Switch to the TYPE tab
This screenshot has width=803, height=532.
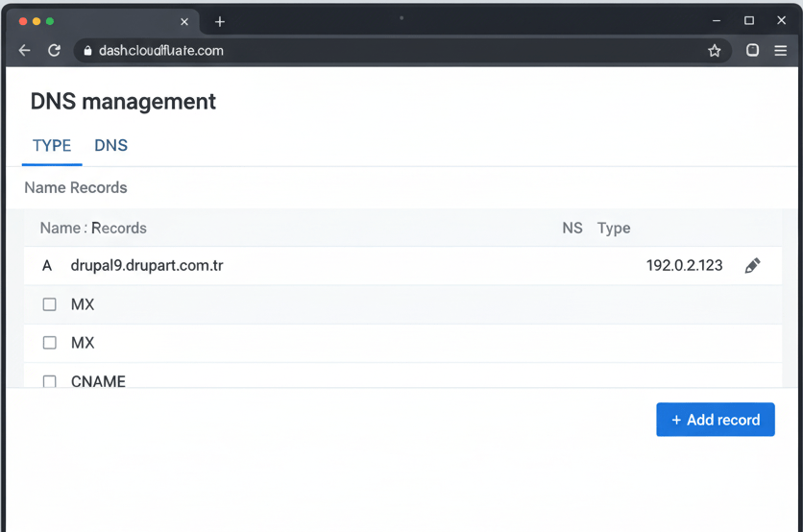tap(52, 146)
